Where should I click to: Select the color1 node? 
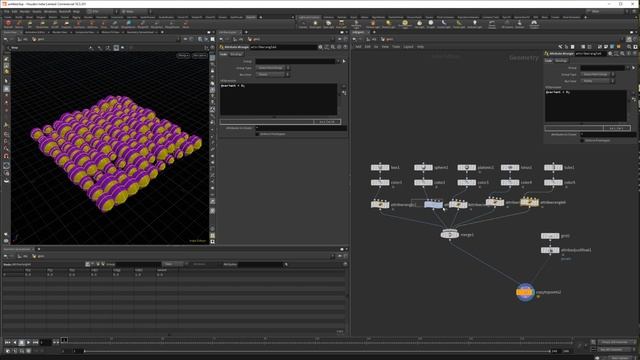(380, 182)
